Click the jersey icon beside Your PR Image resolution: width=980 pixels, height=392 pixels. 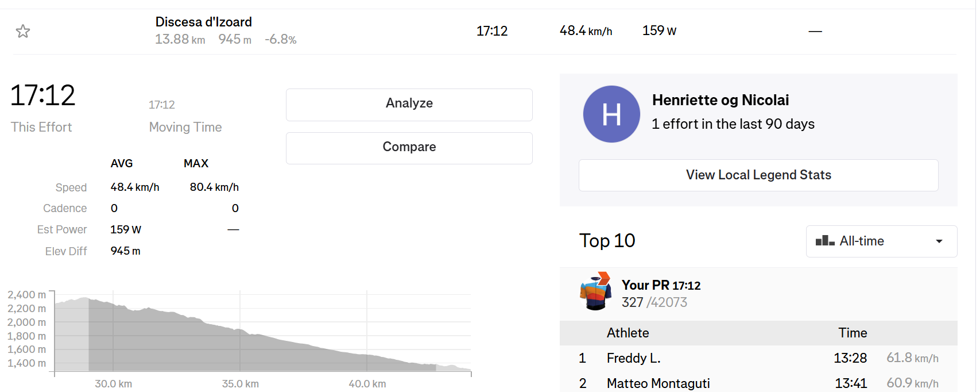[x=595, y=291]
